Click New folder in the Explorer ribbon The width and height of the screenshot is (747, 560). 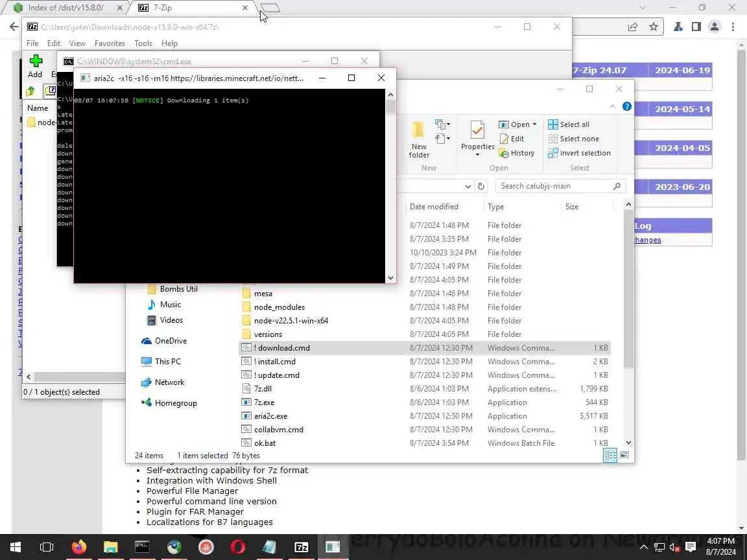(x=419, y=139)
